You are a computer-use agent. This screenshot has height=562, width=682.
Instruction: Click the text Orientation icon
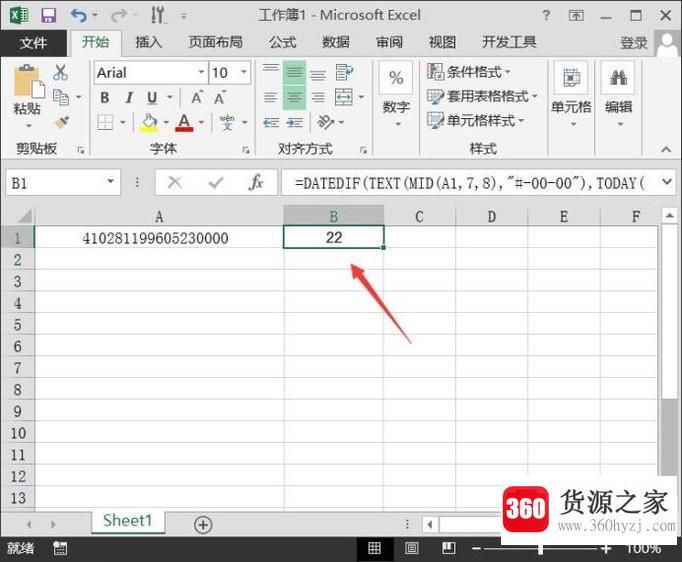click(x=326, y=122)
